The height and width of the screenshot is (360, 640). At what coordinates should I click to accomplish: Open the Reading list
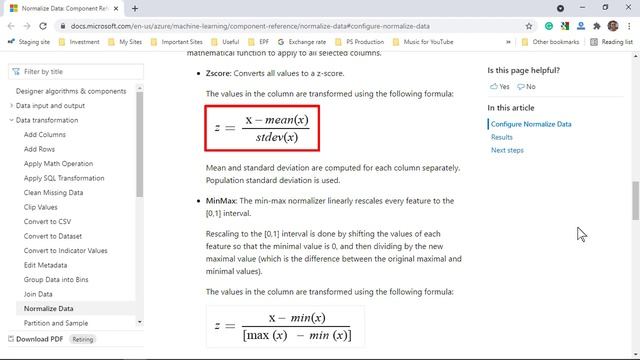[x=611, y=42]
